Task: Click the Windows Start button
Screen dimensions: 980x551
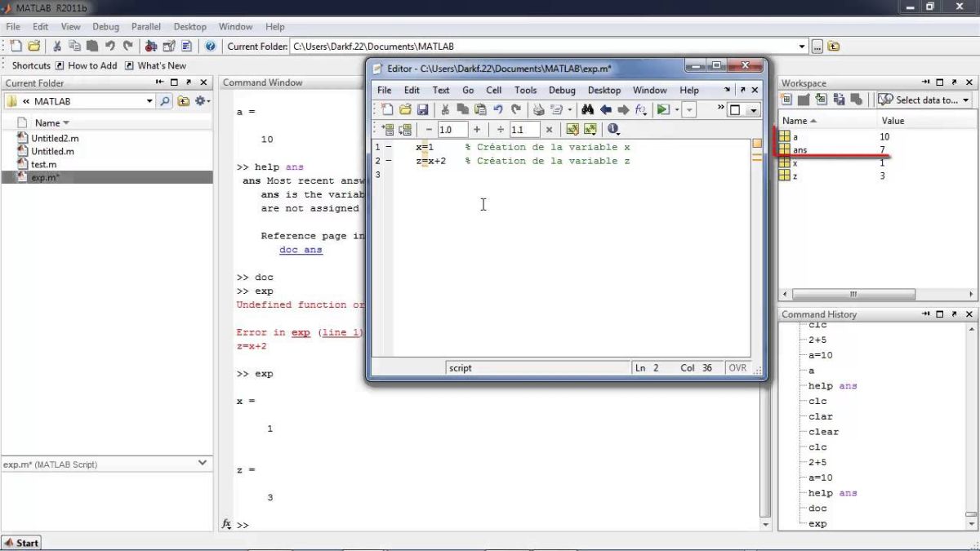Action: click(21, 543)
